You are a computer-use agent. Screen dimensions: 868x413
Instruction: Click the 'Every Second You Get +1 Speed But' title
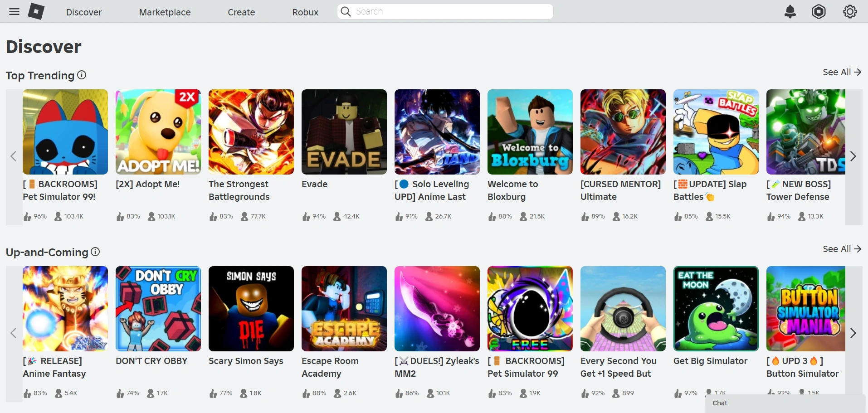click(619, 367)
